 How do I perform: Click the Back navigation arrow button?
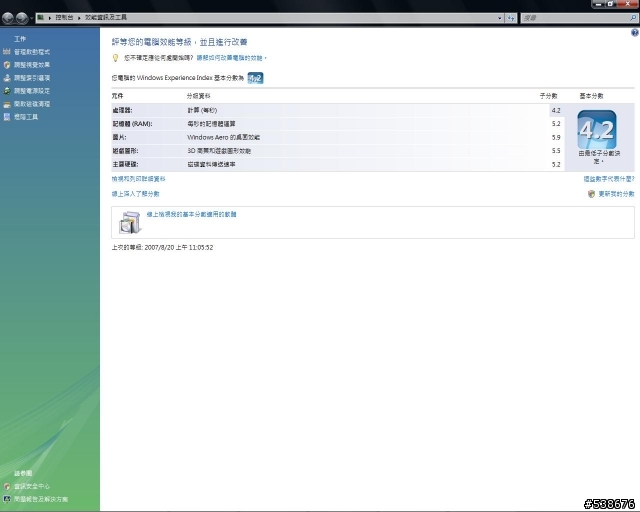click(8, 18)
